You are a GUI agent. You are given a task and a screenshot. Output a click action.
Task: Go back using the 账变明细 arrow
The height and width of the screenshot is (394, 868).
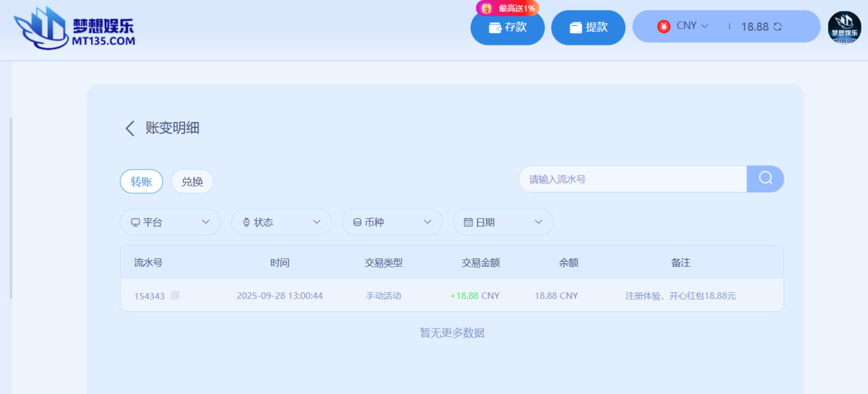coord(130,128)
